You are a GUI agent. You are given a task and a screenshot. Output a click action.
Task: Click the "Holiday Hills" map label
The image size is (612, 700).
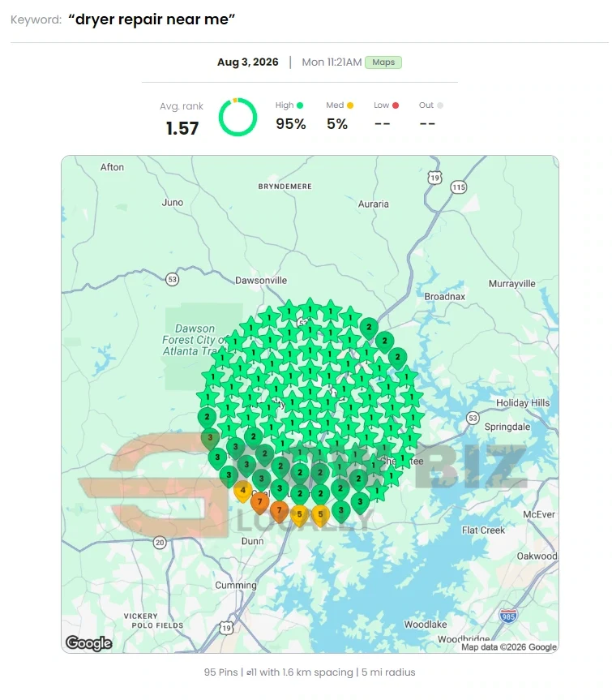tap(523, 402)
